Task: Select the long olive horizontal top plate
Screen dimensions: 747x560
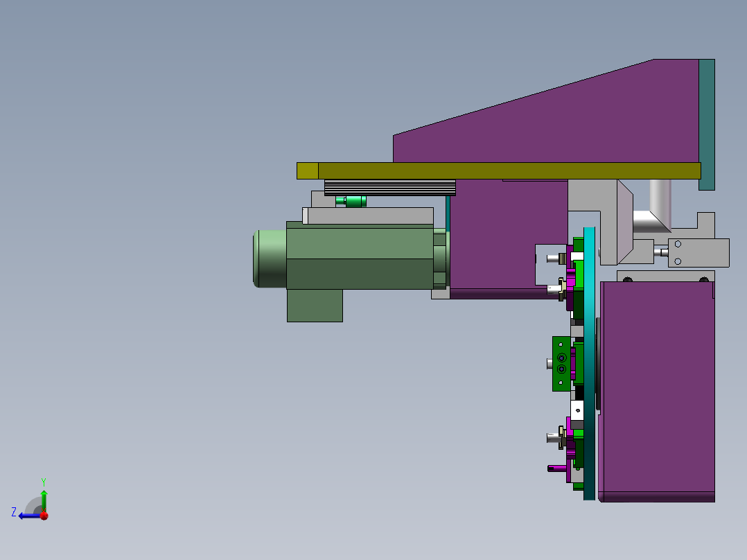Action: click(498, 170)
